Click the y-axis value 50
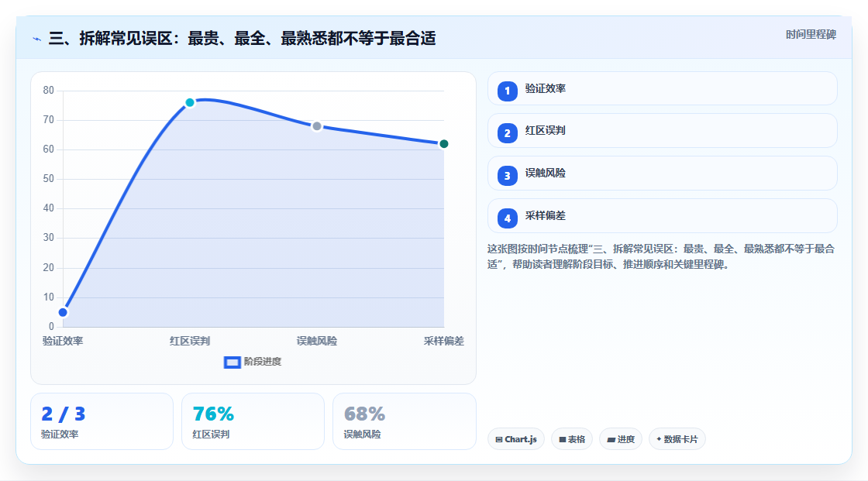The height and width of the screenshot is (481, 868). pos(49,179)
